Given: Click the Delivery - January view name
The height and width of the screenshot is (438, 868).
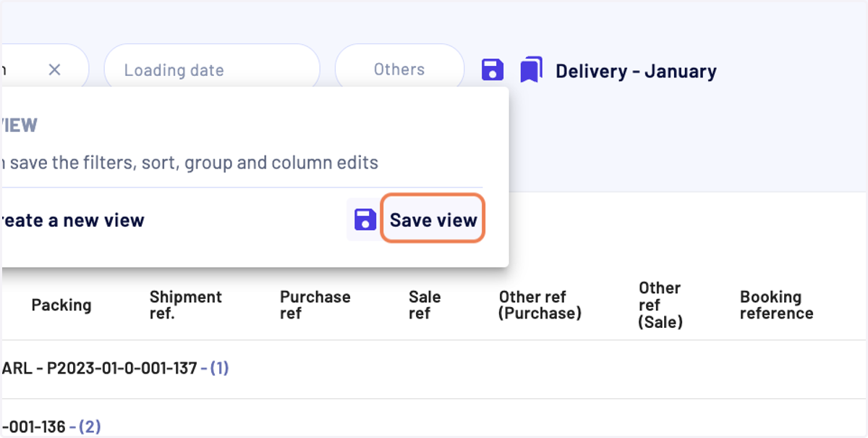Looking at the screenshot, I should (636, 71).
